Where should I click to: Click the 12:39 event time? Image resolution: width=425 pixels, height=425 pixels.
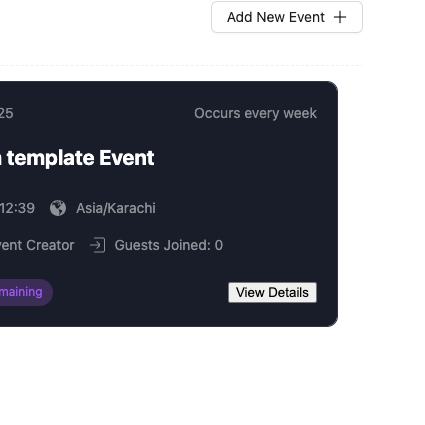[17, 208]
